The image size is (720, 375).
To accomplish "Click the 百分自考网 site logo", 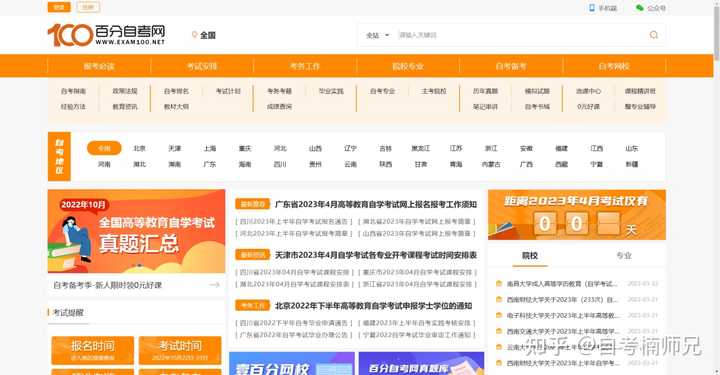I will [x=106, y=35].
